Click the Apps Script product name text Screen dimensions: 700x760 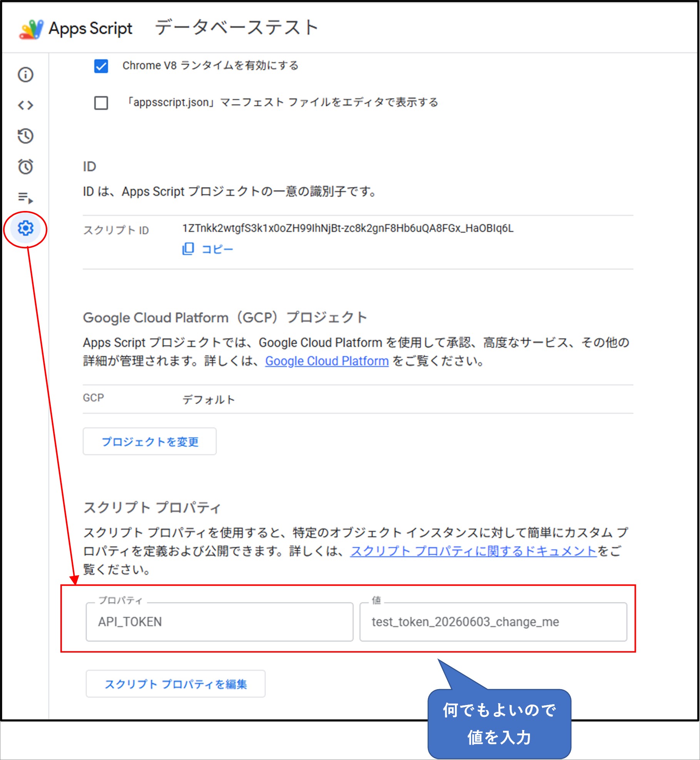[x=90, y=29]
